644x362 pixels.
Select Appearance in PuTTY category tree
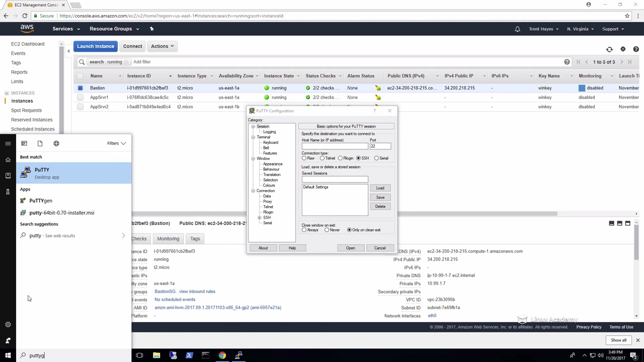click(x=272, y=164)
